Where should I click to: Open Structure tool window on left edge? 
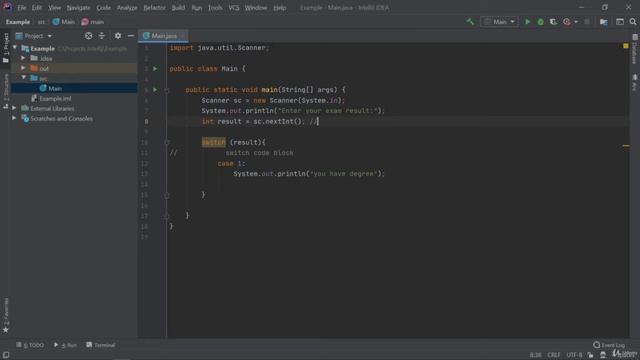click(x=6, y=91)
